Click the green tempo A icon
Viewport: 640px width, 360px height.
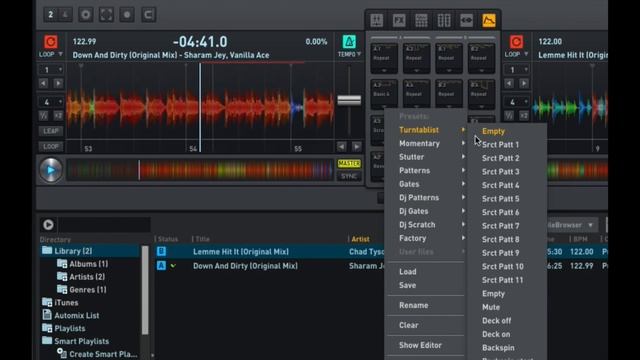point(349,42)
